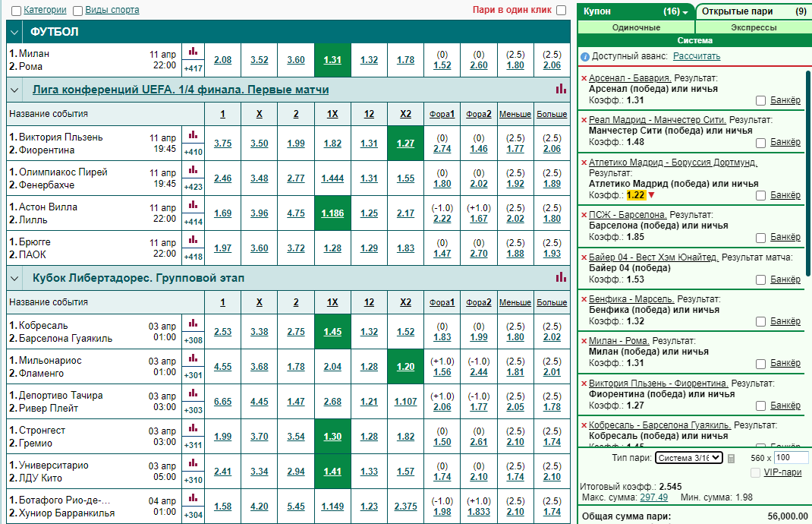
Task: Open Лига конференций UEFA 1/4 финала link
Action: pyautogui.click(x=181, y=90)
